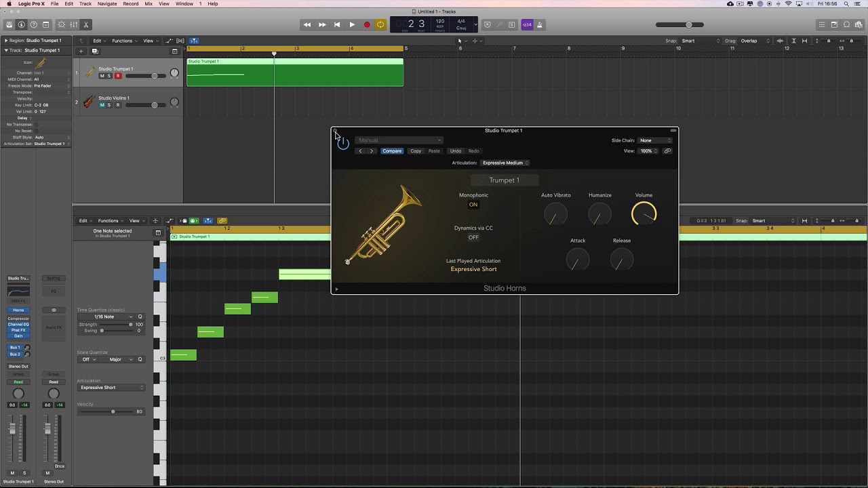
Task: Click the Rewind transport button
Action: coord(307,25)
